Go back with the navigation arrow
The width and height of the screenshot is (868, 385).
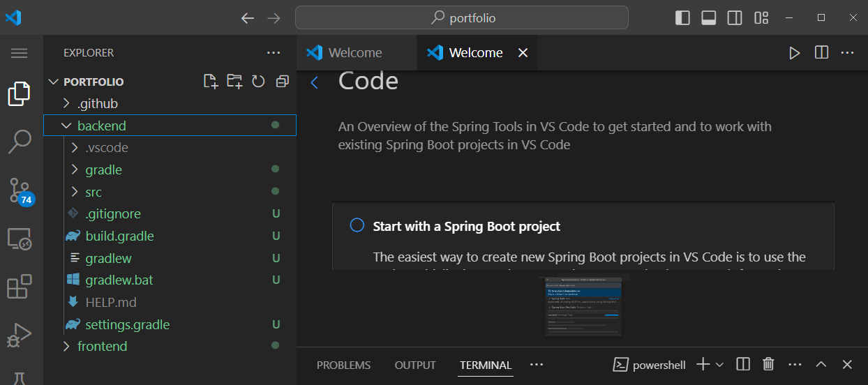[x=248, y=18]
